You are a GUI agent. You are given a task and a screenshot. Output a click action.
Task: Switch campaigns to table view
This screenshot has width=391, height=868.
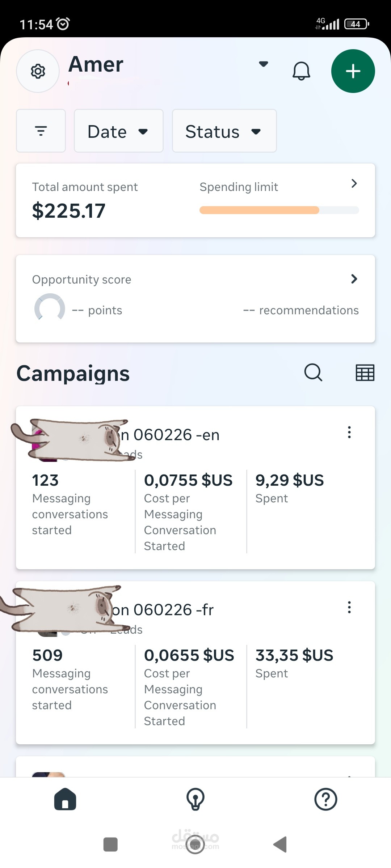[365, 373]
